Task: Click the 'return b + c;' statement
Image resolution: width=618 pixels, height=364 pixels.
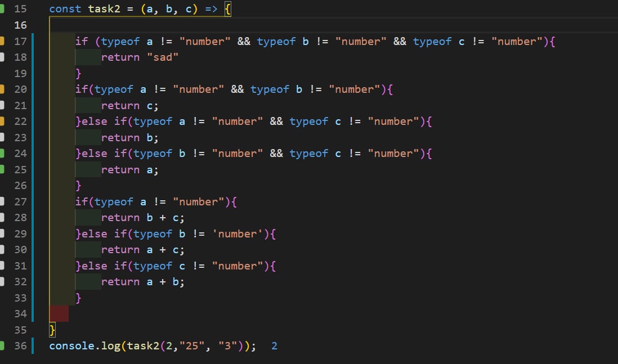Action: 142,218
